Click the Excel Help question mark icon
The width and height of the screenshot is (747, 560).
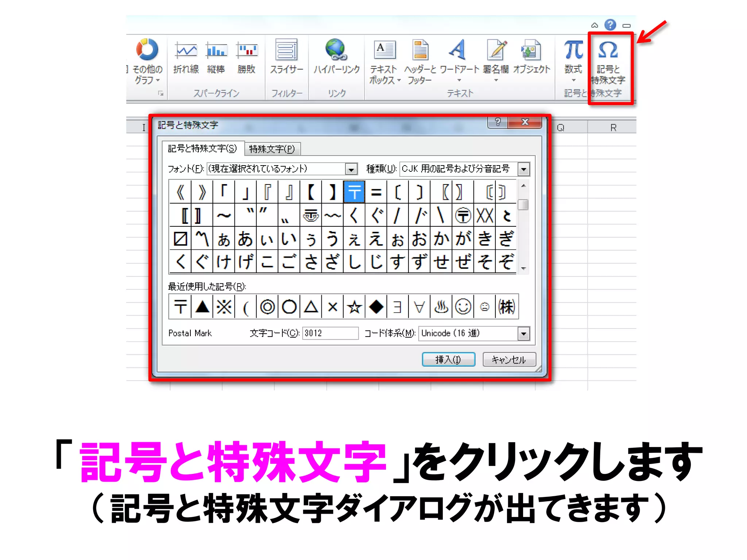[610, 25]
